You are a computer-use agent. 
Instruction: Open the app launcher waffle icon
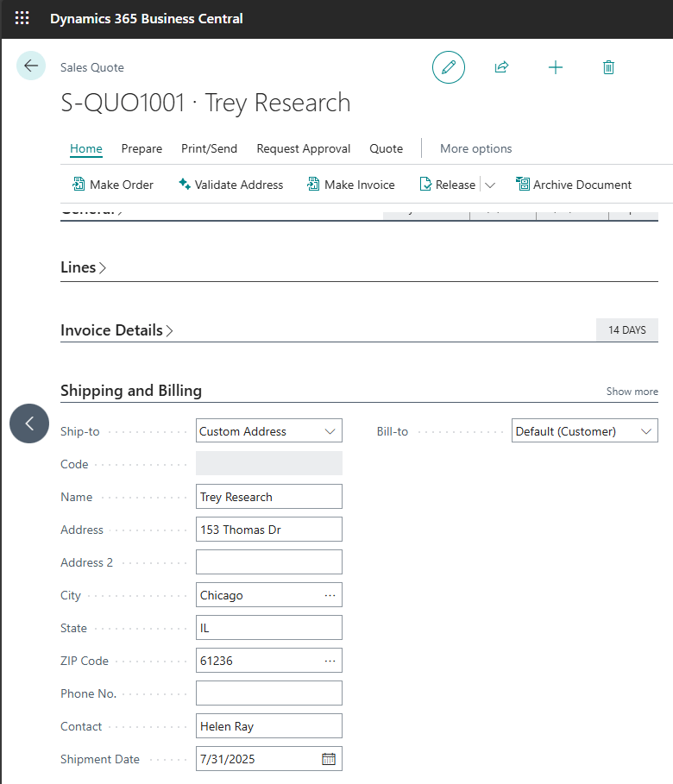tap(22, 18)
